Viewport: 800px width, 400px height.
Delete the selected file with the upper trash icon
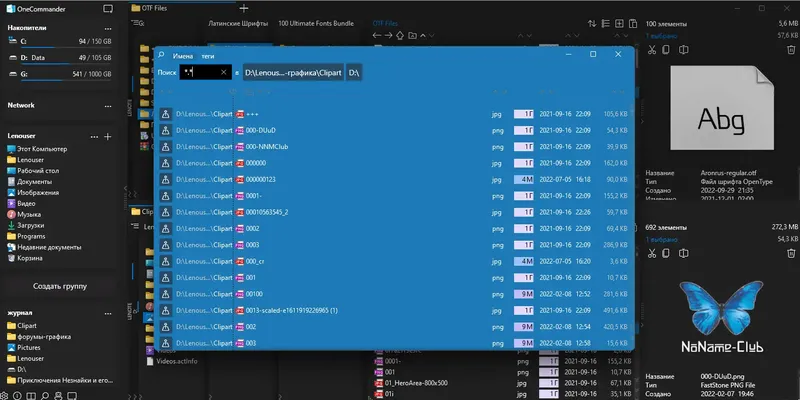pos(791,49)
